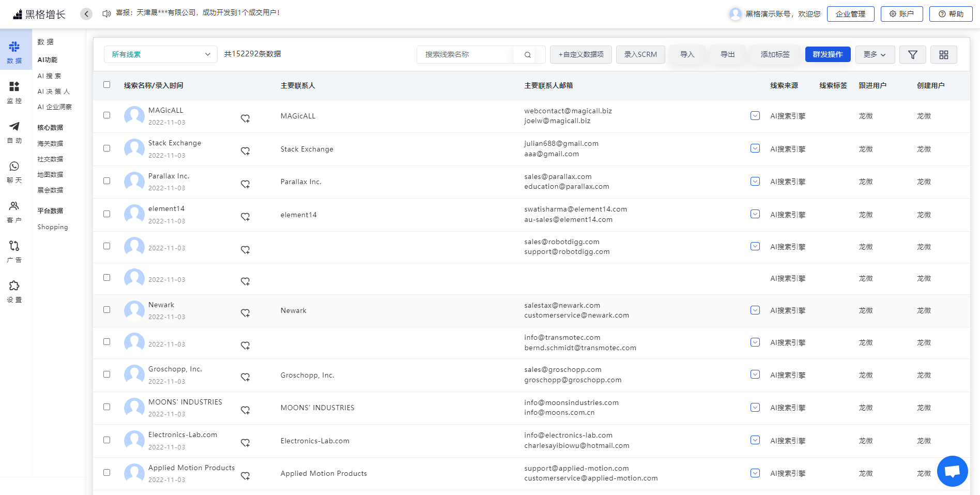The image size is (980, 495).
Task: Check the element14 row checkbox
Action: tap(107, 214)
